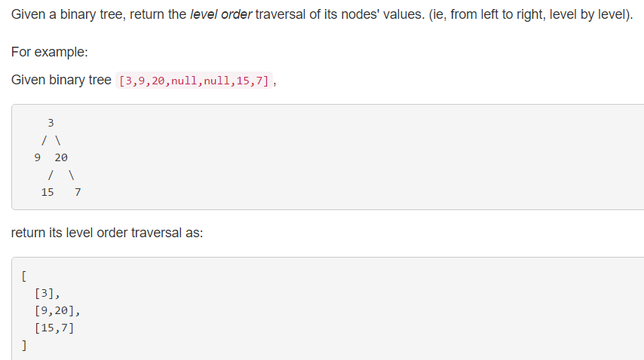Click the 'For example:' line

[x=49, y=52]
